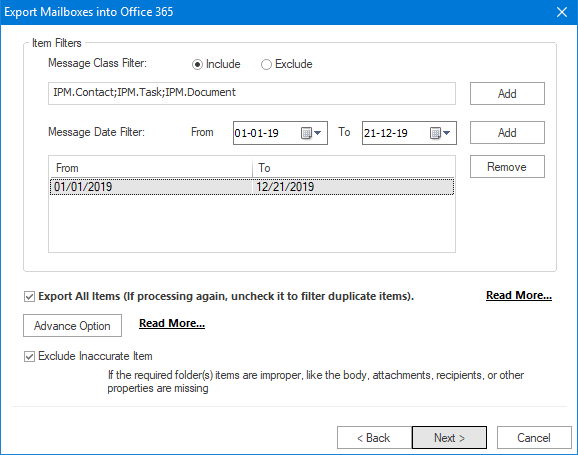Open the Advance Option dialog
578x455 pixels.
(72, 326)
